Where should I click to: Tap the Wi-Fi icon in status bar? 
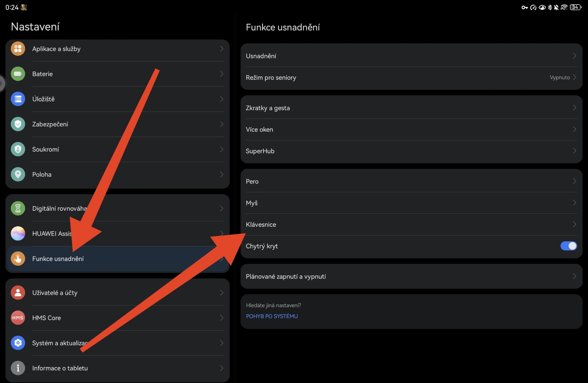pos(564,7)
